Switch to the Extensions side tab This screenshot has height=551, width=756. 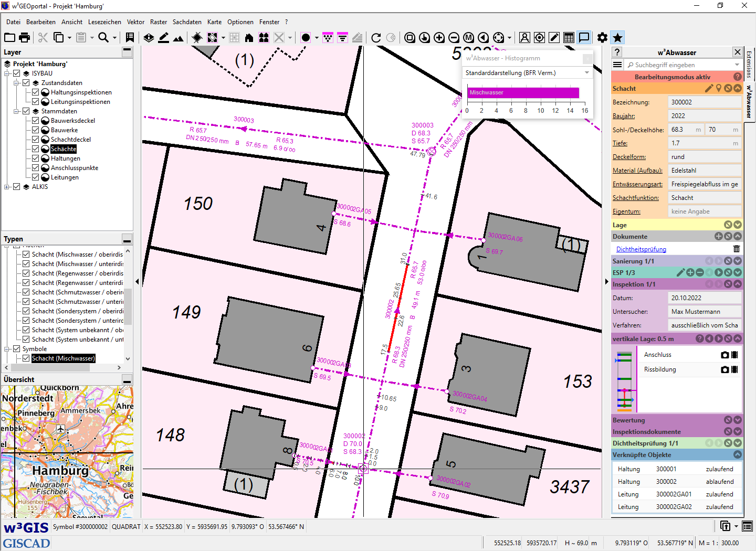point(749,65)
